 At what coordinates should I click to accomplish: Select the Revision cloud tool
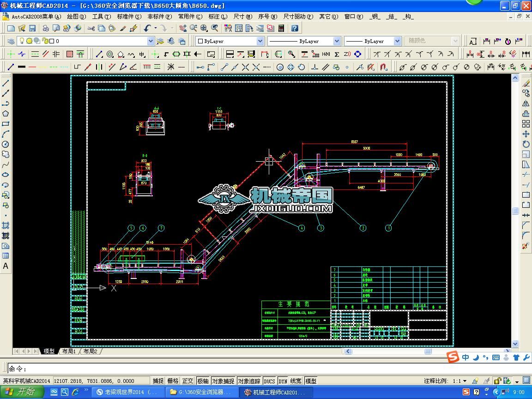pos(6,154)
